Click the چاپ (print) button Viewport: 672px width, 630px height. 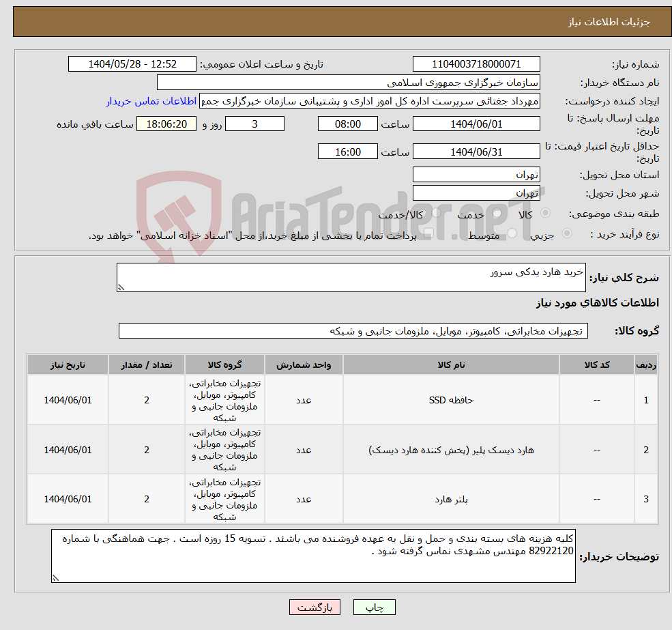coord(372,607)
